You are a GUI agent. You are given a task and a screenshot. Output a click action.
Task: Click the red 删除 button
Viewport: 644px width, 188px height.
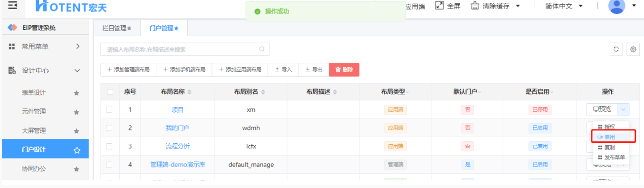(x=344, y=69)
